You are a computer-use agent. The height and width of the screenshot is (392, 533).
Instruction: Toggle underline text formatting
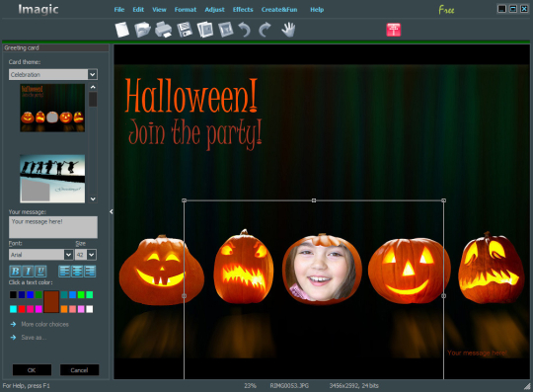(x=40, y=271)
